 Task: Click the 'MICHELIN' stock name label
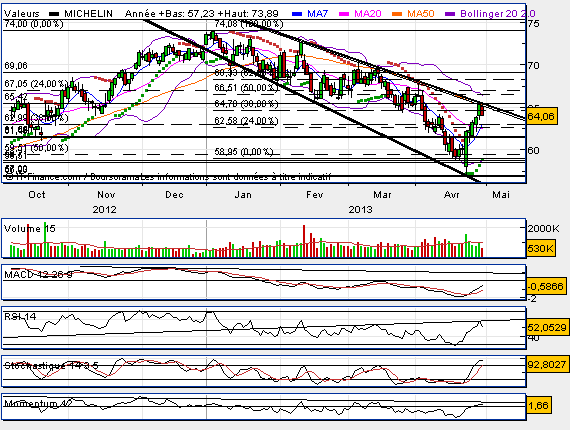88,14
